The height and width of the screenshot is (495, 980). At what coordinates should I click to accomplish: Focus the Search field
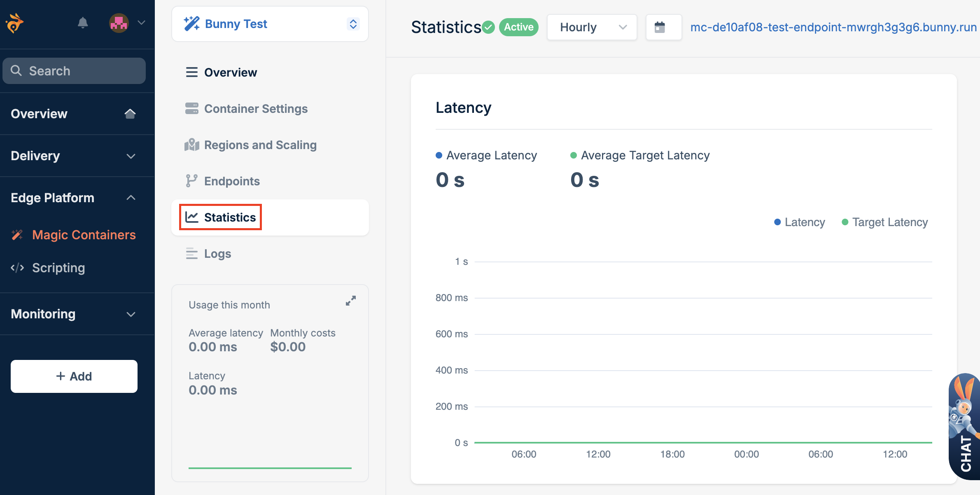click(74, 71)
